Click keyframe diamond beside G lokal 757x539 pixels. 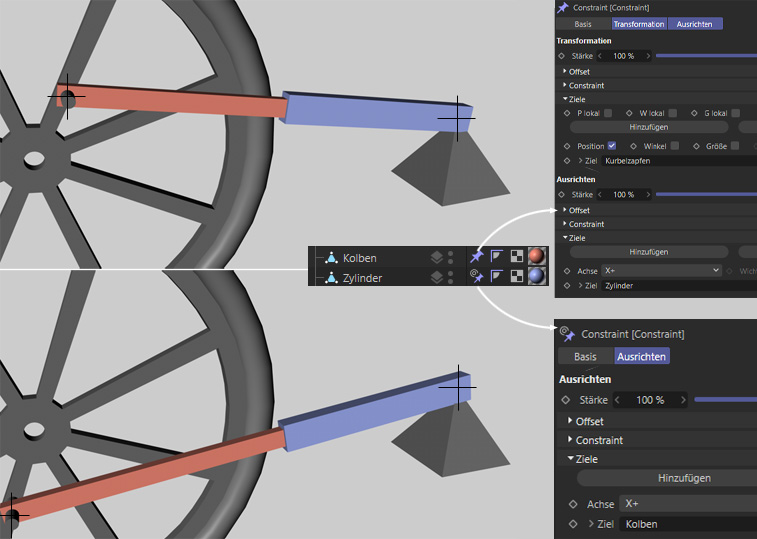(x=694, y=113)
